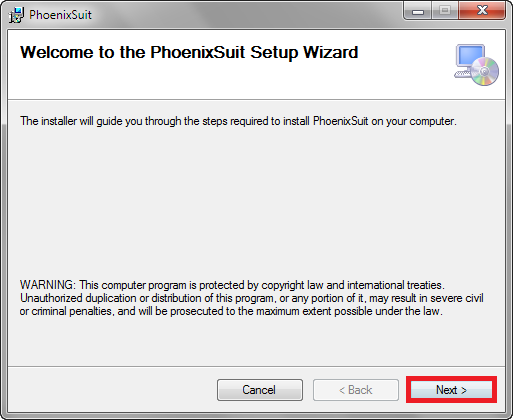
Task: Click the Welcome to PhoenixSuit Setup Wizard heading
Action: (189, 52)
